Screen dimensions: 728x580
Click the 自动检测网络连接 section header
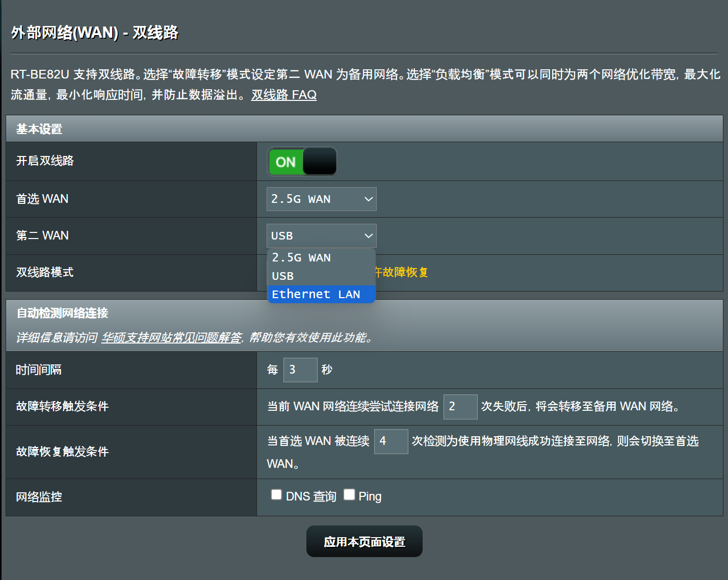point(62,313)
